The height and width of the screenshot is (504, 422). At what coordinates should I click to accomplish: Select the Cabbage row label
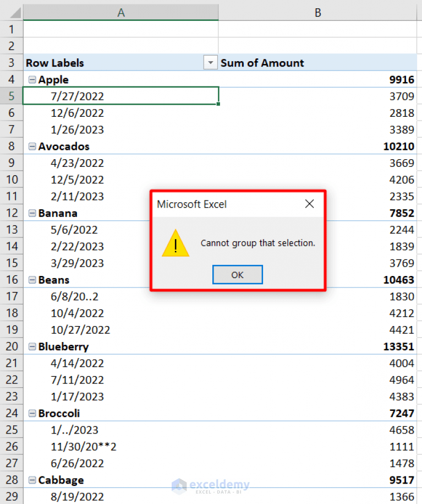(x=120, y=480)
